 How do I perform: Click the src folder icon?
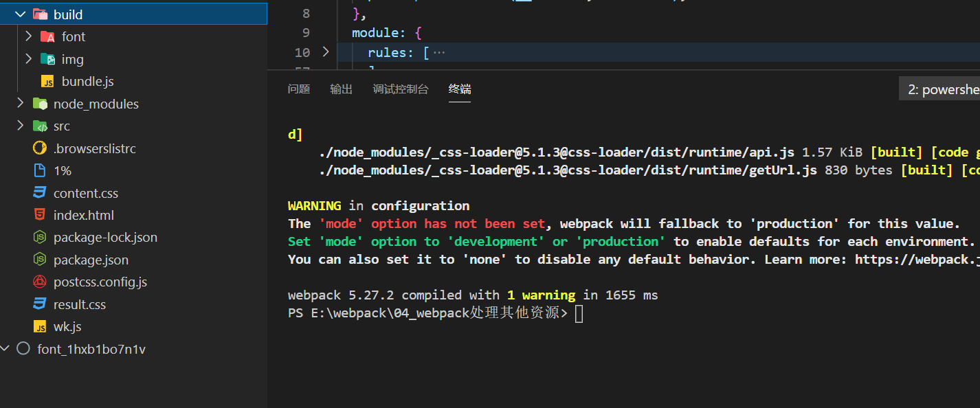41,126
